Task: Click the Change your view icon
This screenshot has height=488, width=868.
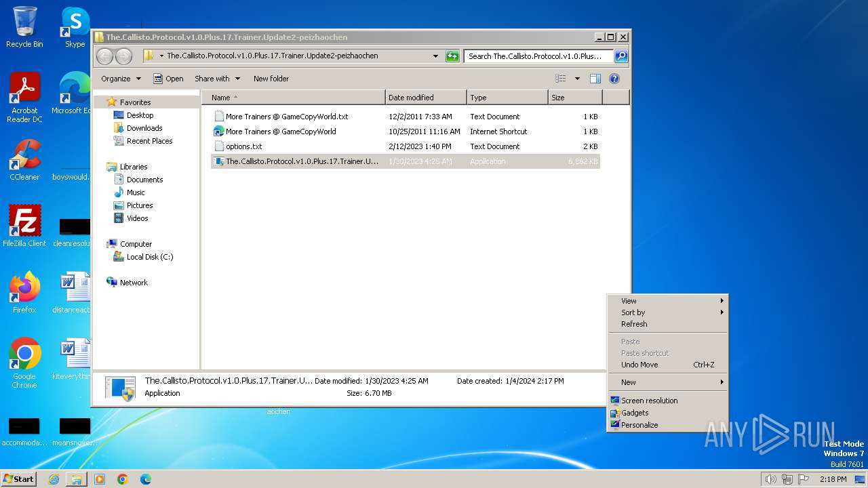Action: tap(561, 79)
